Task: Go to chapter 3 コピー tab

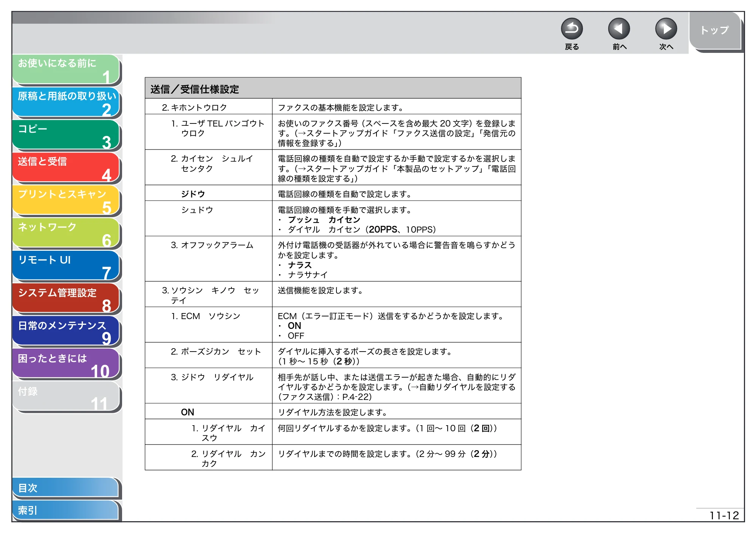Action: point(66,135)
